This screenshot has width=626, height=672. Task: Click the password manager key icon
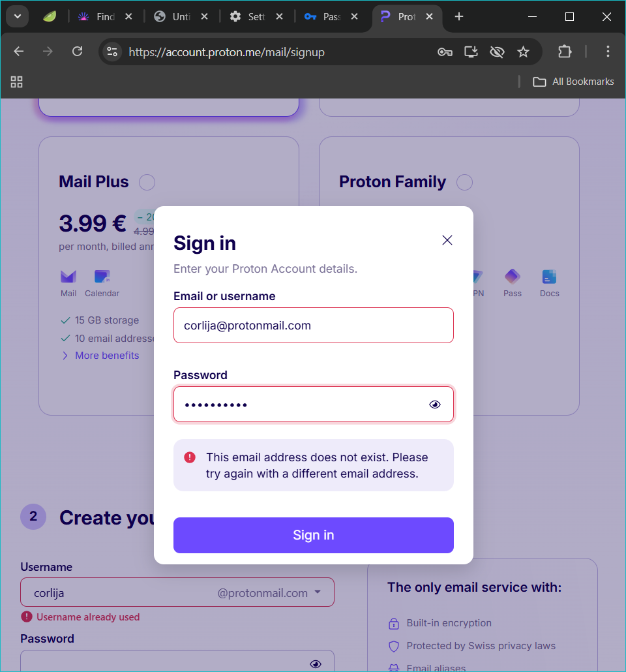coord(445,52)
